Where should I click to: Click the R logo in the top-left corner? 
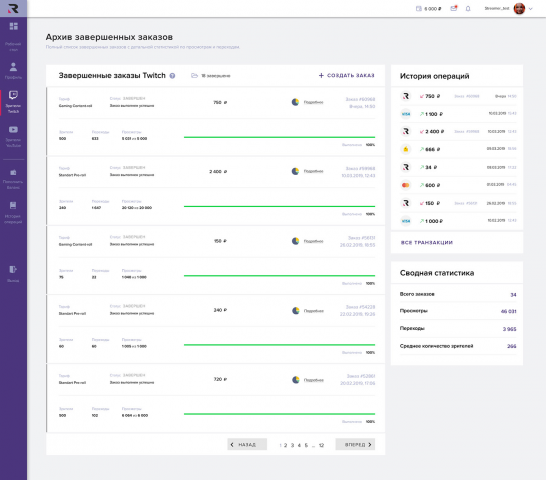[x=13, y=8]
